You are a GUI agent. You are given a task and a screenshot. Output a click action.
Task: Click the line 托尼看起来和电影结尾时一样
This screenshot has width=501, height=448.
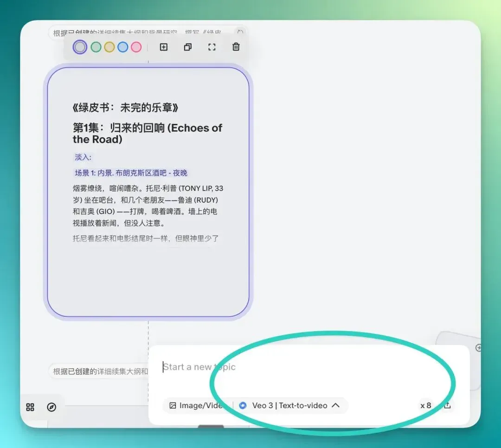146,238
